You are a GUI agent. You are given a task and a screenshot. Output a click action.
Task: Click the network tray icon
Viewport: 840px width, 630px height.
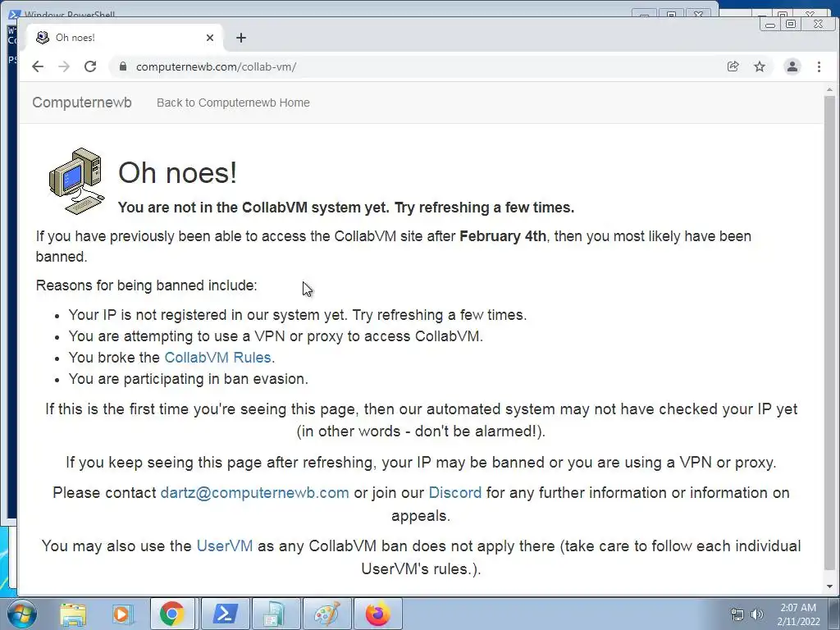pyautogui.click(x=737, y=614)
